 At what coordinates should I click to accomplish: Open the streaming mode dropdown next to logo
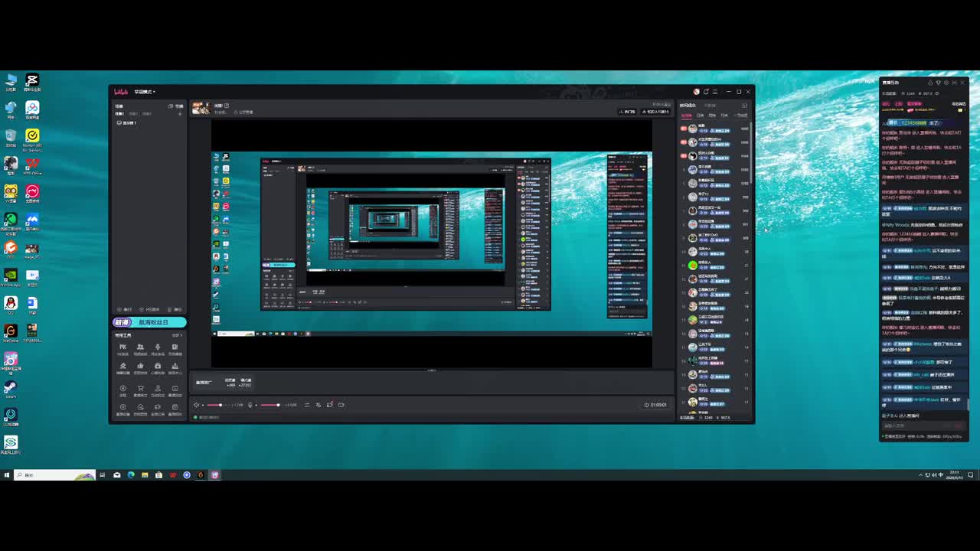tap(145, 92)
